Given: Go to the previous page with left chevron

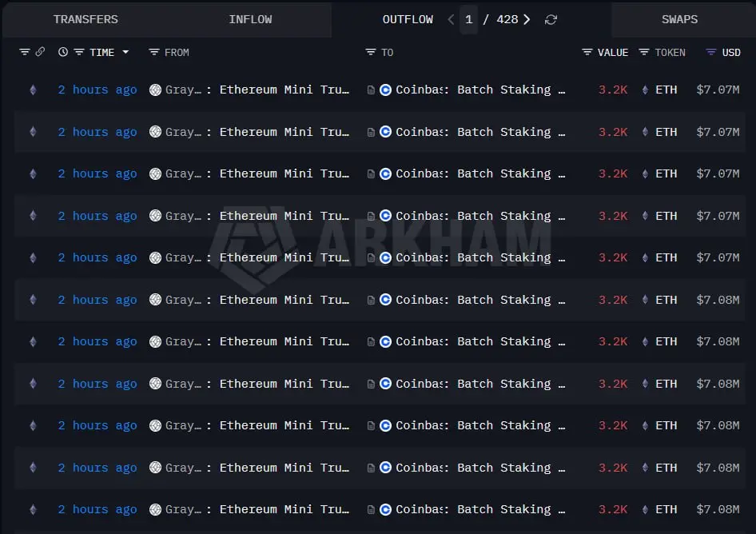Looking at the screenshot, I should 451,19.
